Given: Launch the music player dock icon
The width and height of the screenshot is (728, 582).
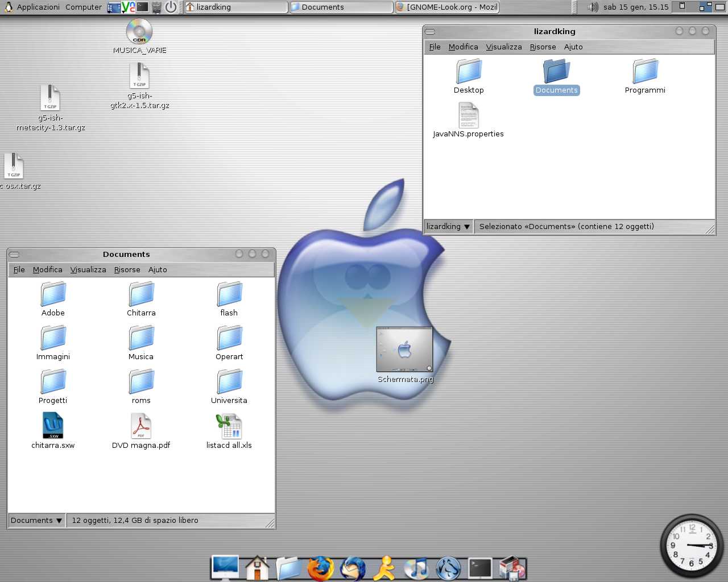Looking at the screenshot, I should click(417, 568).
